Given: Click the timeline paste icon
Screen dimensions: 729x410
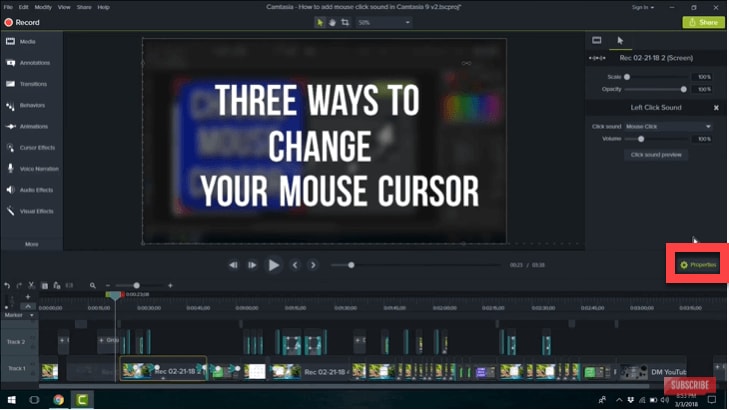Looking at the screenshot, I should tap(57, 285).
